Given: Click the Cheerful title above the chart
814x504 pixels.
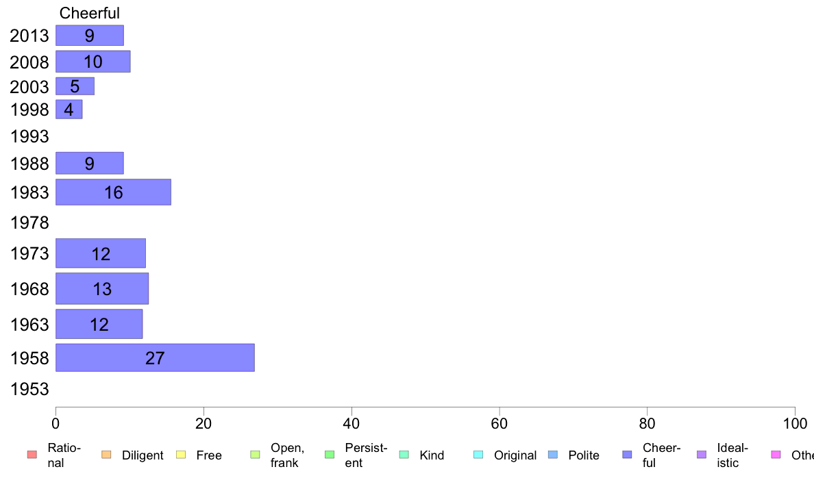Looking at the screenshot, I should coord(90,13).
